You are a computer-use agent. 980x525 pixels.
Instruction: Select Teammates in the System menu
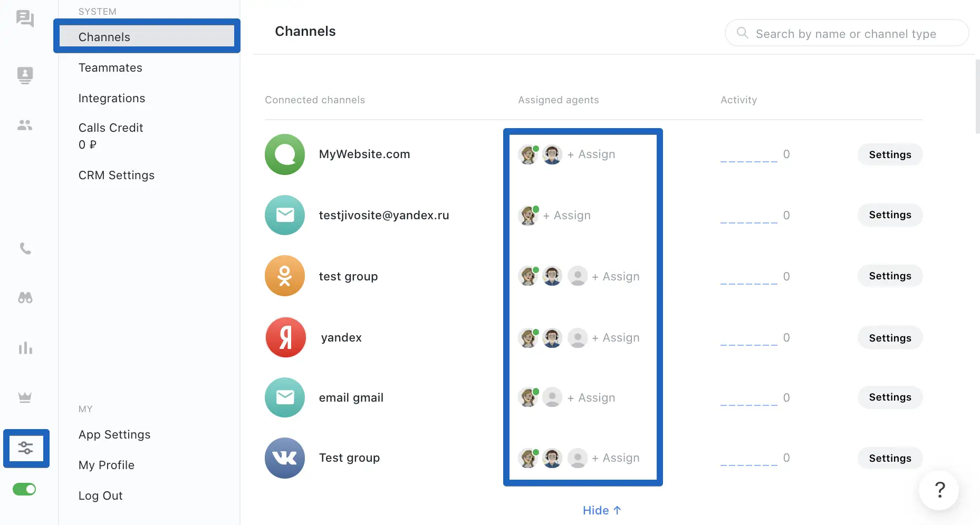110,67
